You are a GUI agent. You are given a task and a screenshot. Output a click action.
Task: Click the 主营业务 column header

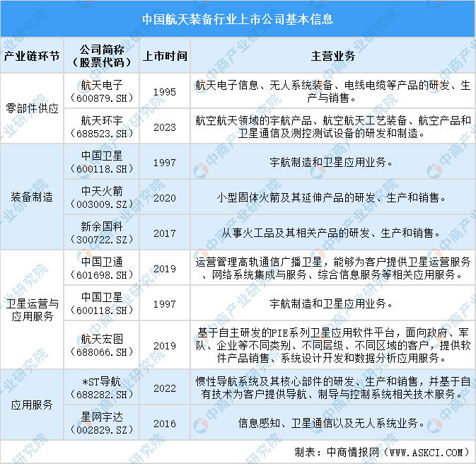point(333,56)
